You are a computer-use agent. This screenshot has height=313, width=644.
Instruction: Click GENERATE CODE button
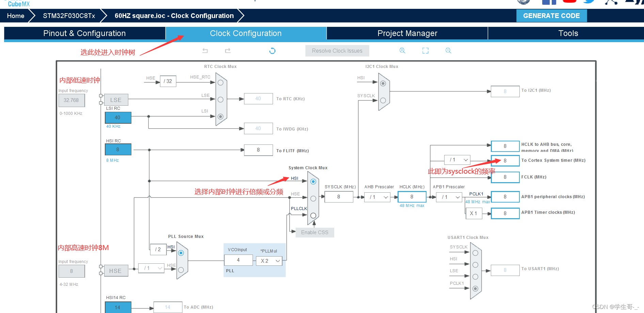(x=551, y=16)
